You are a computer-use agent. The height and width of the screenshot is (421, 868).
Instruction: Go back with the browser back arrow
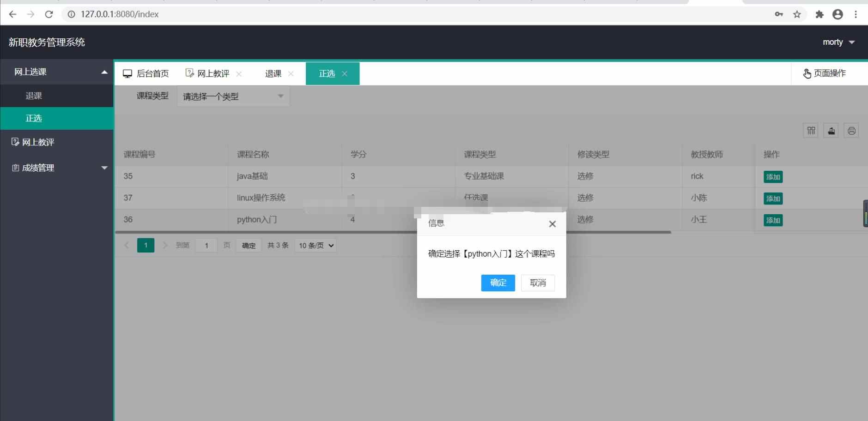(x=12, y=14)
